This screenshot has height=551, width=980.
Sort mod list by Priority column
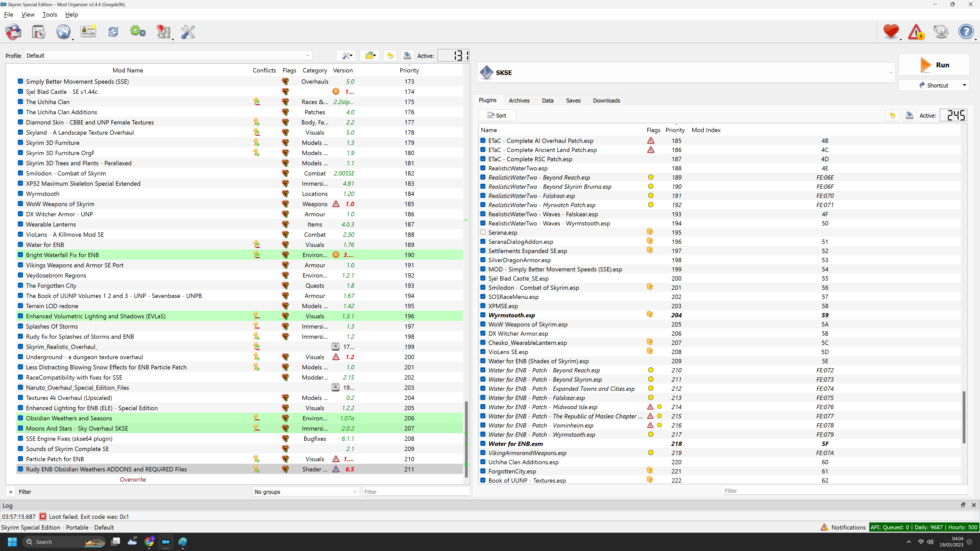[x=409, y=70]
